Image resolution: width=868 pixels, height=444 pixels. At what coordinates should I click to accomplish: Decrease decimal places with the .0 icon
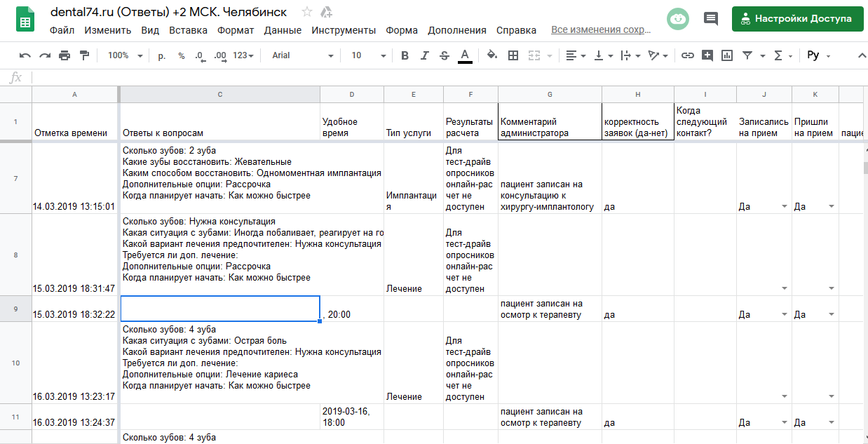pyautogui.click(x=200, y=55)
